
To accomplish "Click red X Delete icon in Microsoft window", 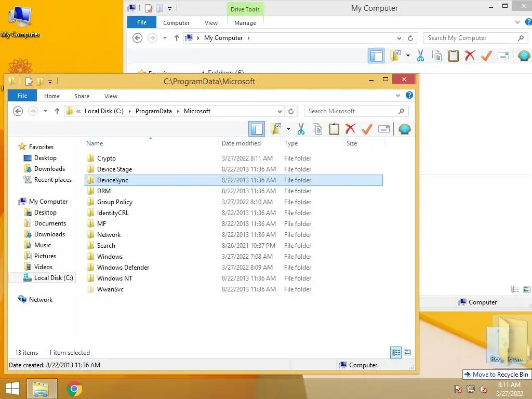I will coord(350,129).
